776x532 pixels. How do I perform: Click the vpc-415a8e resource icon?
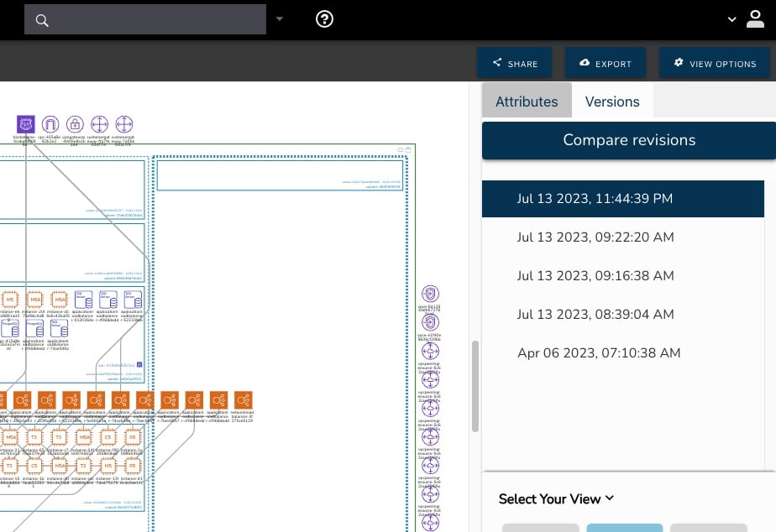click(50, 123)
